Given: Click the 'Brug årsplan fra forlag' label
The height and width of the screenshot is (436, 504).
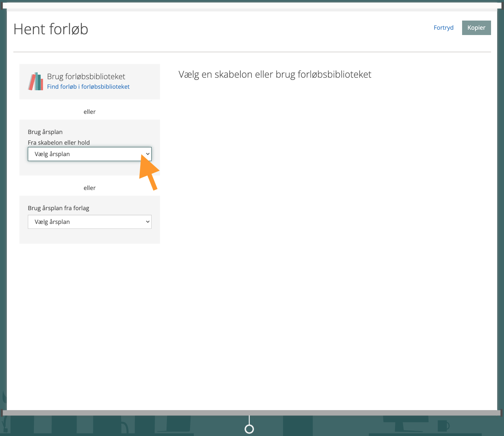Looking at the screenshot, I should coord(58,208).
